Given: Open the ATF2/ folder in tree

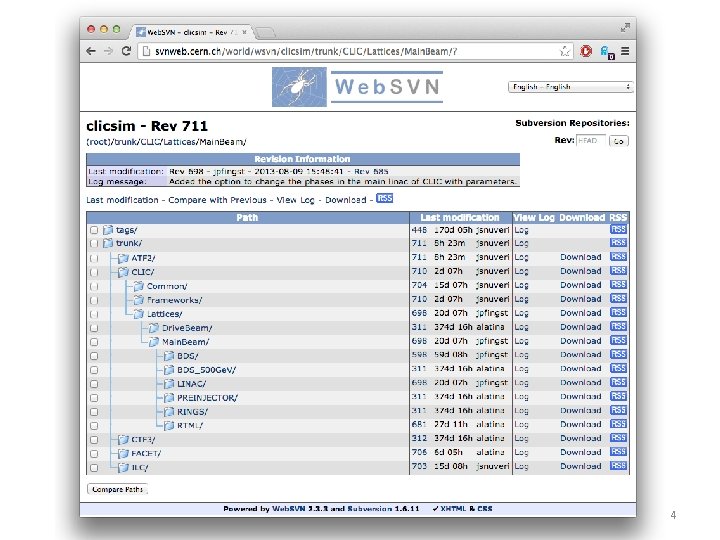Looking at the screenshot, I should tap(143, 258).
